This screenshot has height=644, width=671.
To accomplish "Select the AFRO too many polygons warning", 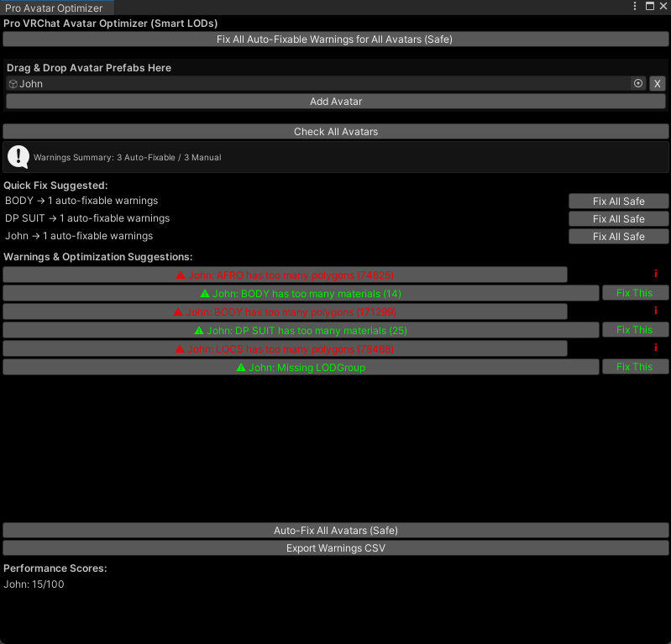I will tap(285, 275).
